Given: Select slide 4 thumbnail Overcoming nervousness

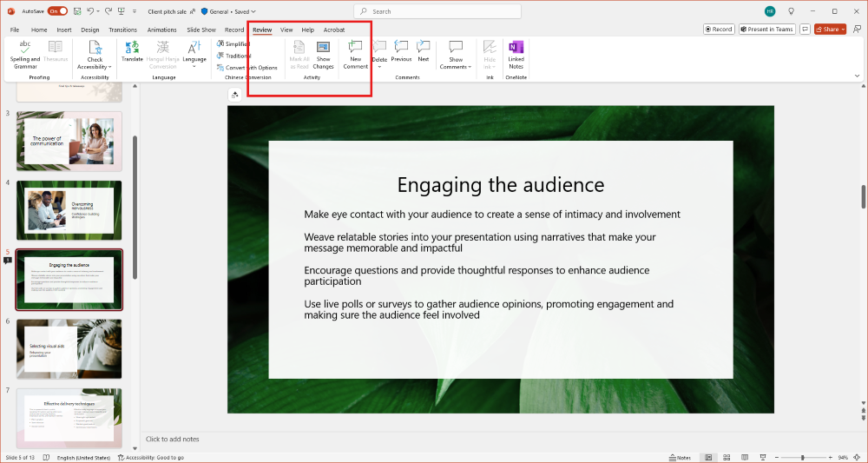Looking at the screenshot, I should pos(69,210).
